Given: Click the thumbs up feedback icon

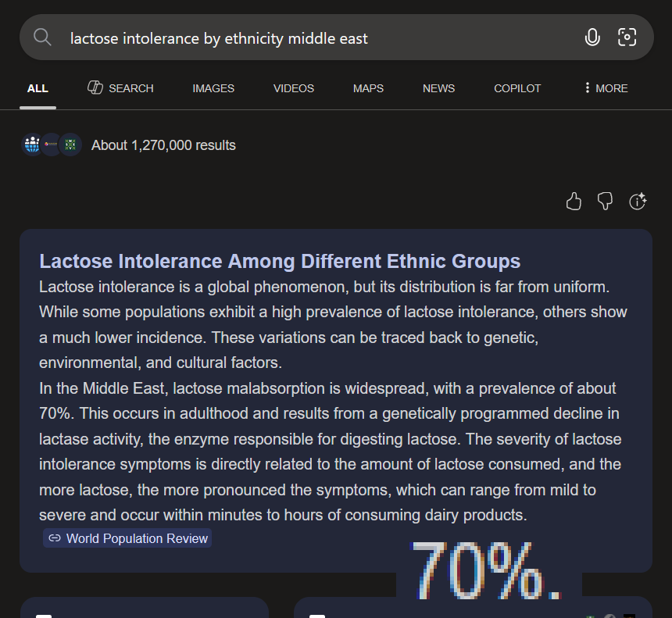Looking at the screenshot, I should [x=574, y=201].
